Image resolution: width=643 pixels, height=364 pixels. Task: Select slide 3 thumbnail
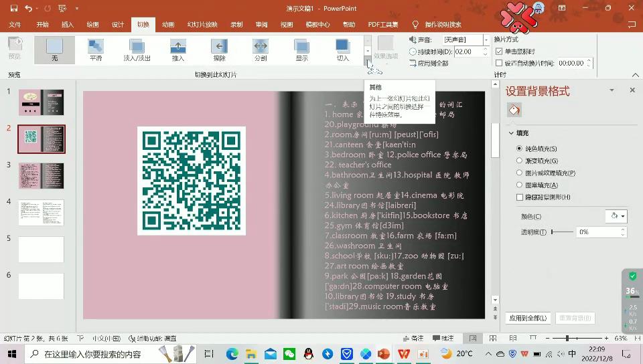click(x=41, y=176)
